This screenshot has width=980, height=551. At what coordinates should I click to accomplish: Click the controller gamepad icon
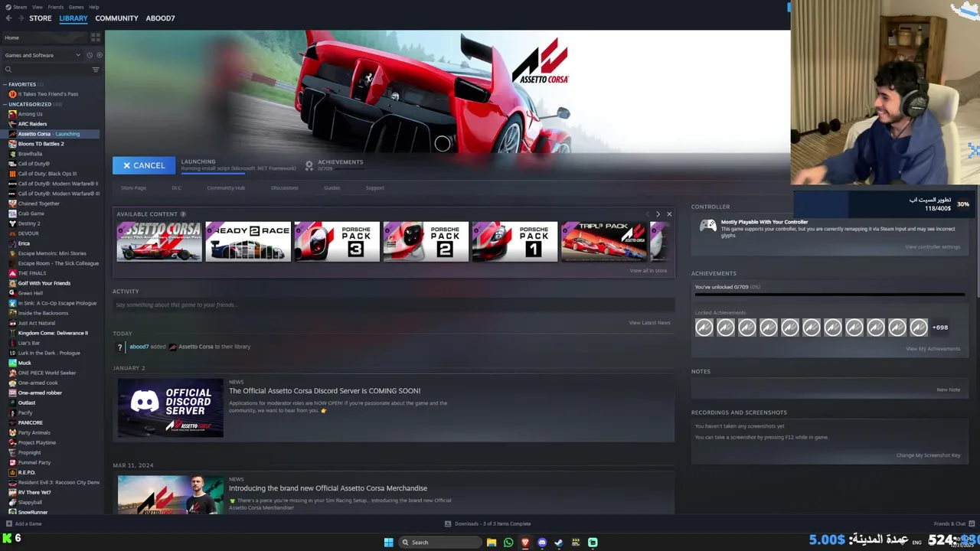click(x=708, y=226)
